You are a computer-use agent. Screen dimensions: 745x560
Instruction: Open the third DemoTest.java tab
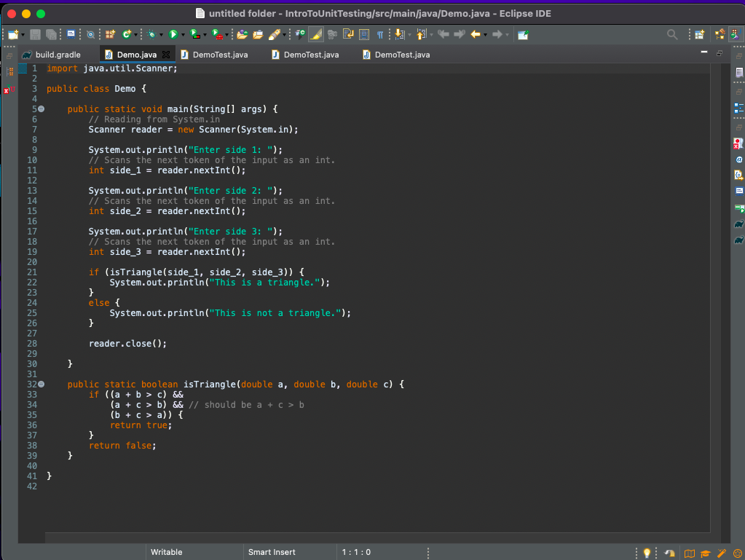[402, 55]
